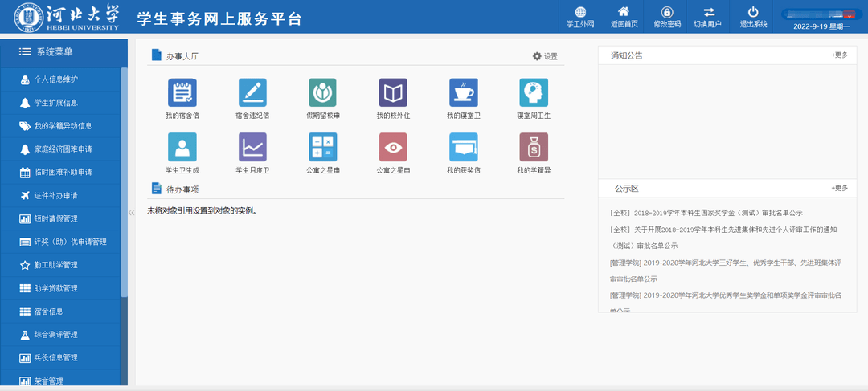Open 假期留校申 green tile

[323, 92]
